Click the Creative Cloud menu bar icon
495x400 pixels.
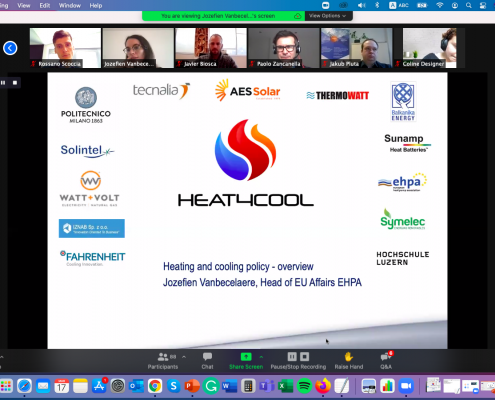[x=343, y=5]
